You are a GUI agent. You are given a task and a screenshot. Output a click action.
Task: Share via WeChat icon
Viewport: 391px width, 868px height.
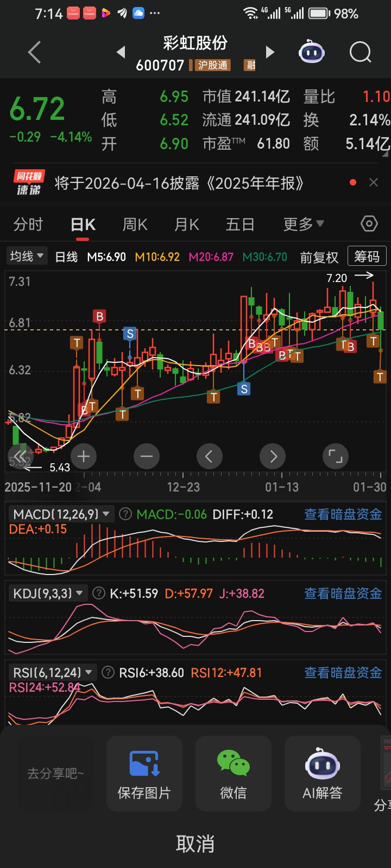point(234,763)
